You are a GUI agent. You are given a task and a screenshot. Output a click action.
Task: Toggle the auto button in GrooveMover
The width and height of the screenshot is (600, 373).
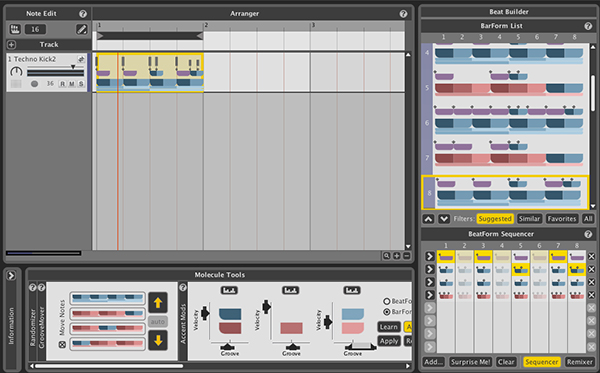pyautogui.click(x=158, y=322)
